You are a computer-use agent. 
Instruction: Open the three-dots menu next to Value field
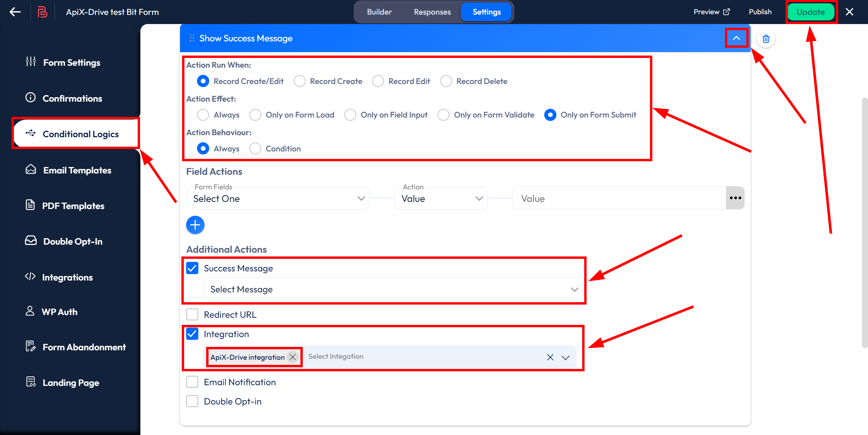point(735,198)
